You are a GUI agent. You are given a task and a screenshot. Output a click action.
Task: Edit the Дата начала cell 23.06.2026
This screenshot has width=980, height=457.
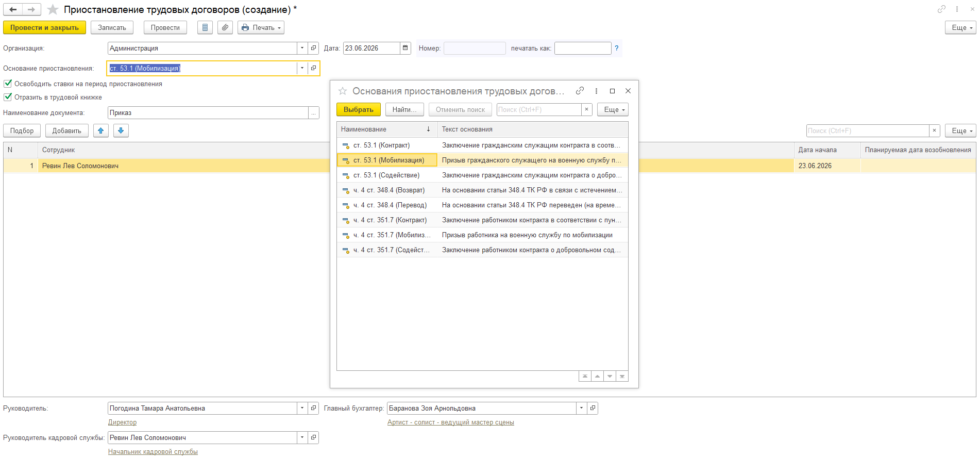click(x=827, y=166)
